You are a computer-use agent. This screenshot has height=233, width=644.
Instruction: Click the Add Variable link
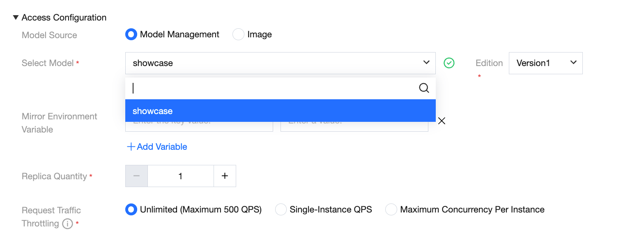[162, 147]
